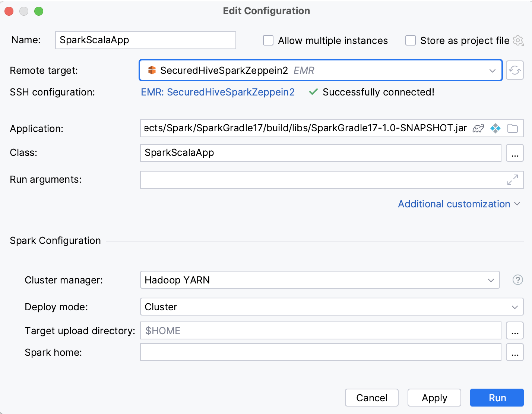Open folder browser for the Application jar
Viewport: 532px width, 414px height.
point(513,128)
